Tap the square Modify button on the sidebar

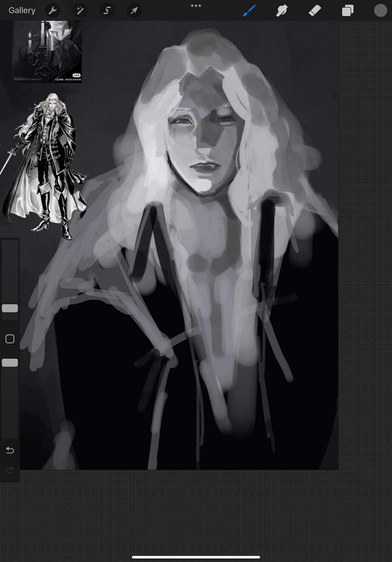click(x=10, y=339)
